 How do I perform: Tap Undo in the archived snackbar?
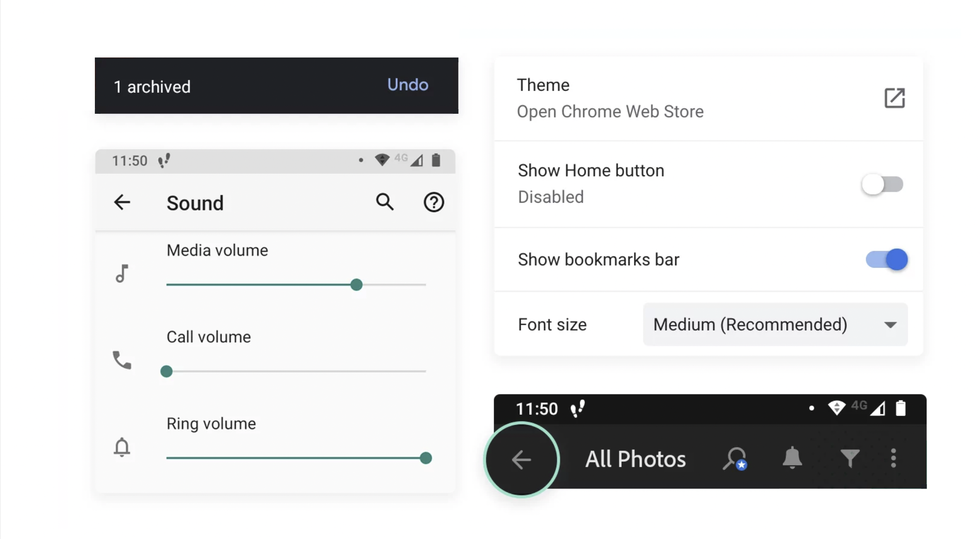[x=407, y=85]
